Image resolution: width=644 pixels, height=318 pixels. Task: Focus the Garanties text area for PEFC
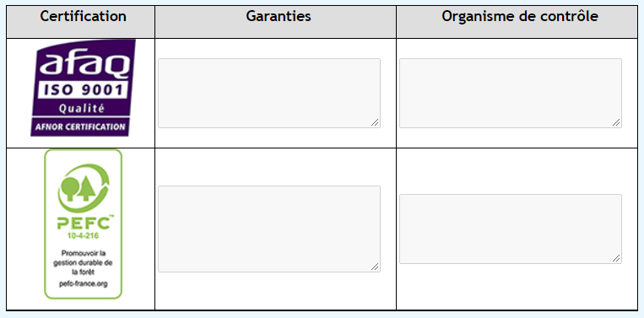269,229
